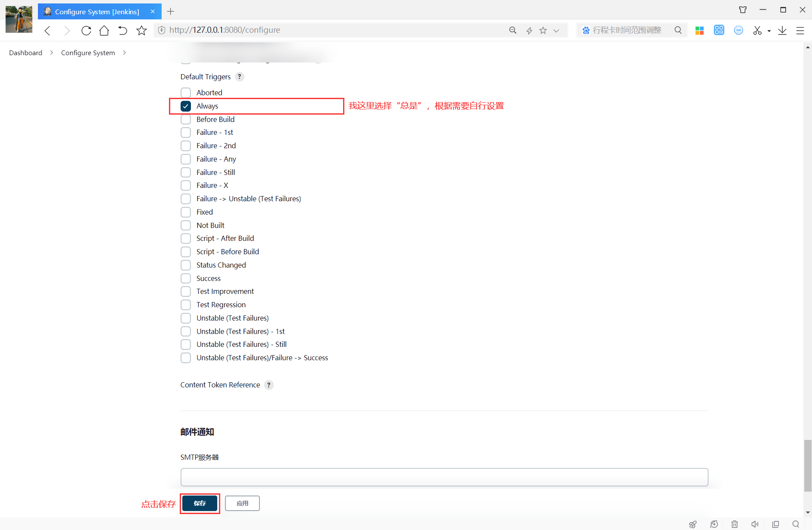Open help for Content Token Reference
Image resolution: width=812 pixels, height=530 pixels.
(269, 385)
